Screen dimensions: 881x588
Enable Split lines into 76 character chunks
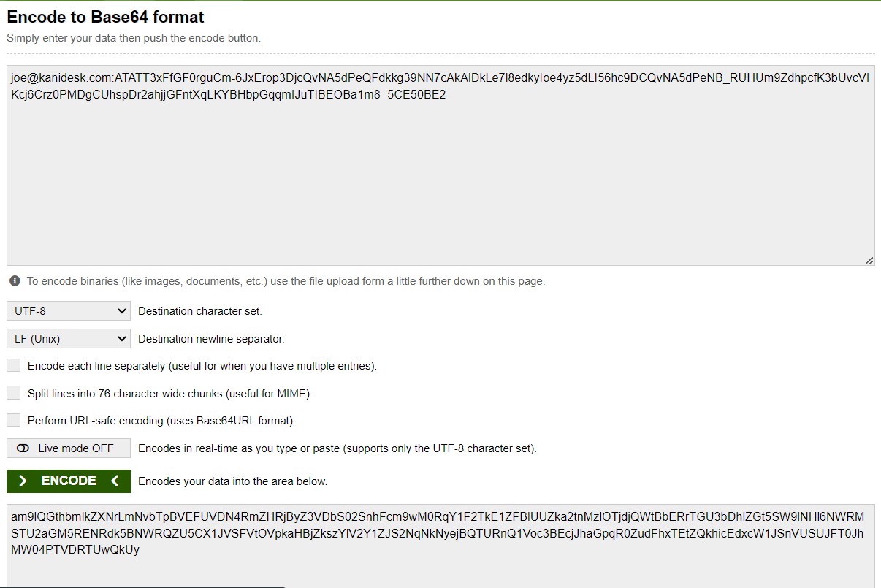(x=14, y=393)
